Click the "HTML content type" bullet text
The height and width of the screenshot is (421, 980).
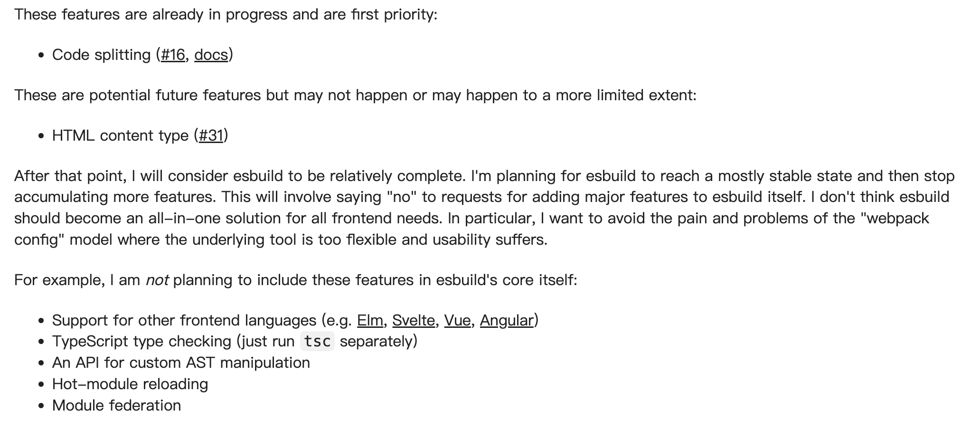click(x=120, y=136)
